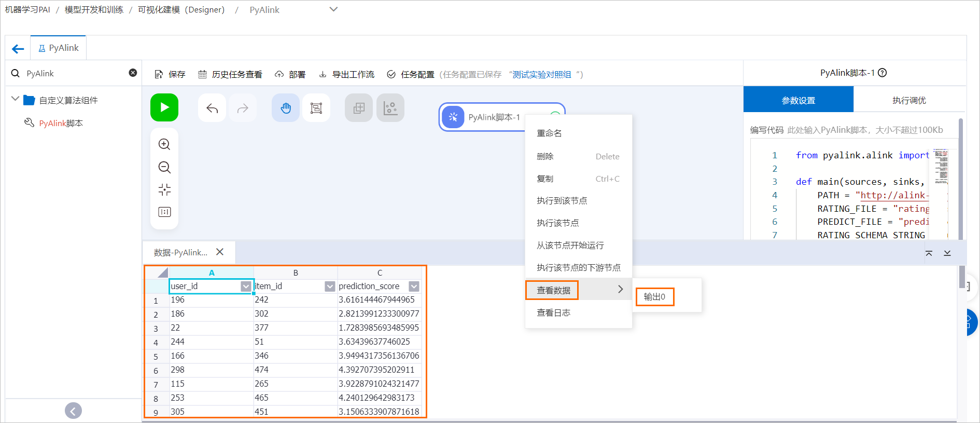Select the hand pan tool
Viewport: 980px width, 423px height.
click(x=286, y=108)
